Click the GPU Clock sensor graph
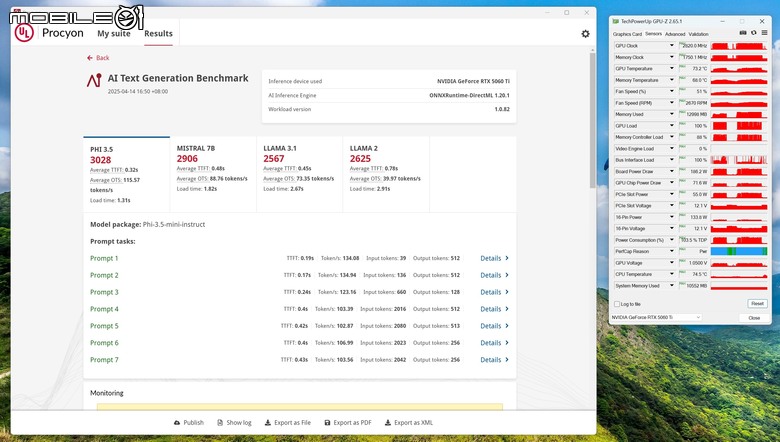 click(x=739, y=46)
